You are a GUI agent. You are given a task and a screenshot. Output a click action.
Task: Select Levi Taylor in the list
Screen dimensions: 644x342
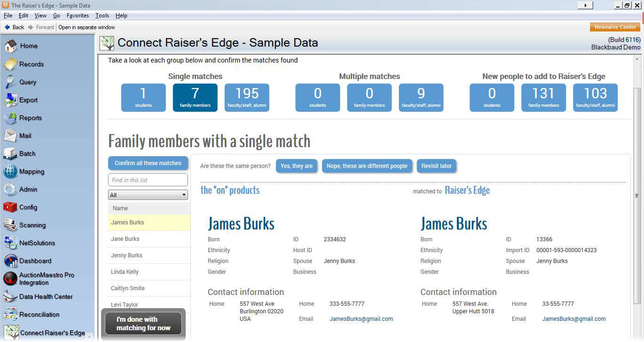click(x=149, y=304)
